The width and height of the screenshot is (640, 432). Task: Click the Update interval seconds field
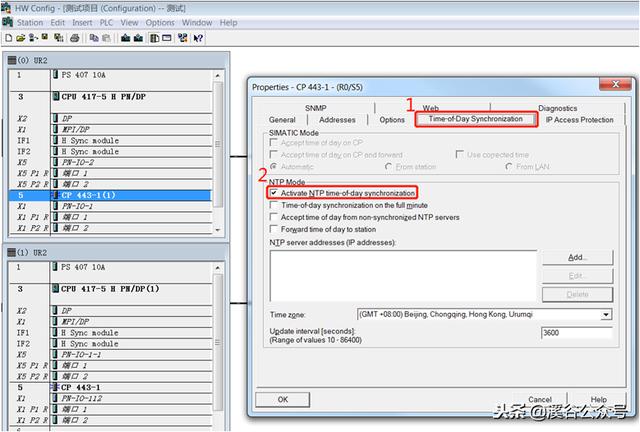coord(577,333)
